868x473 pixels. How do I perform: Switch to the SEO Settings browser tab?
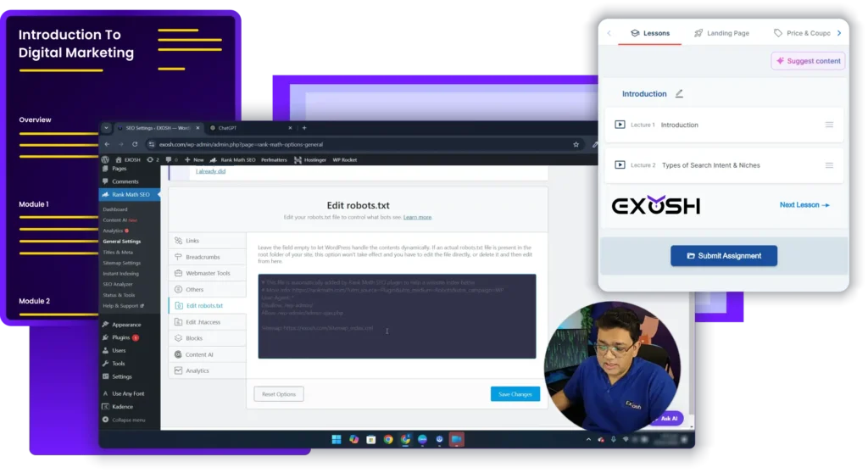[x=159, y=128]
